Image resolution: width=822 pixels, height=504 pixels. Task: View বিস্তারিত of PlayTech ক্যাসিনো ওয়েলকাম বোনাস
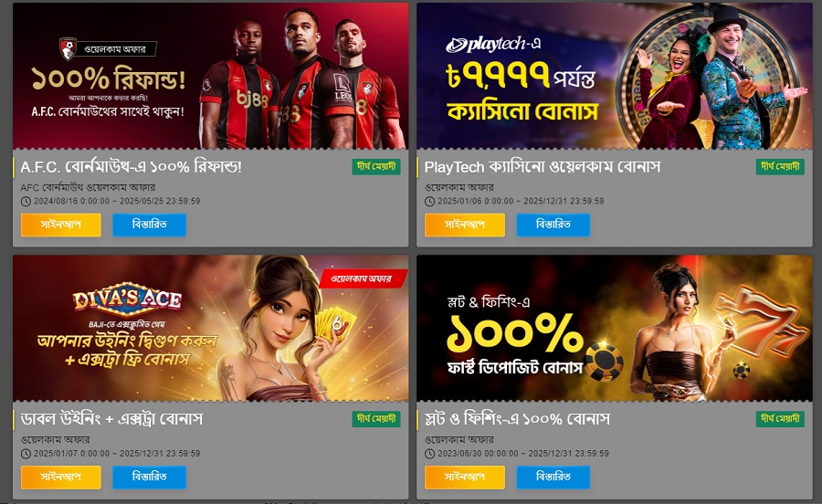tap(553, 225)
